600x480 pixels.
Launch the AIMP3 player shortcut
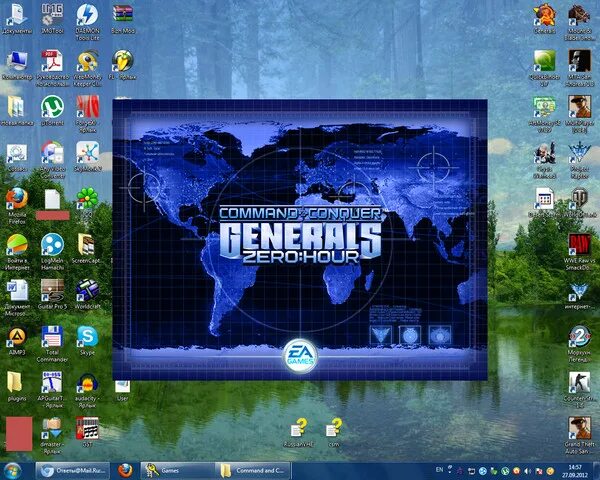pyautogui.click(x=17, y=338)
